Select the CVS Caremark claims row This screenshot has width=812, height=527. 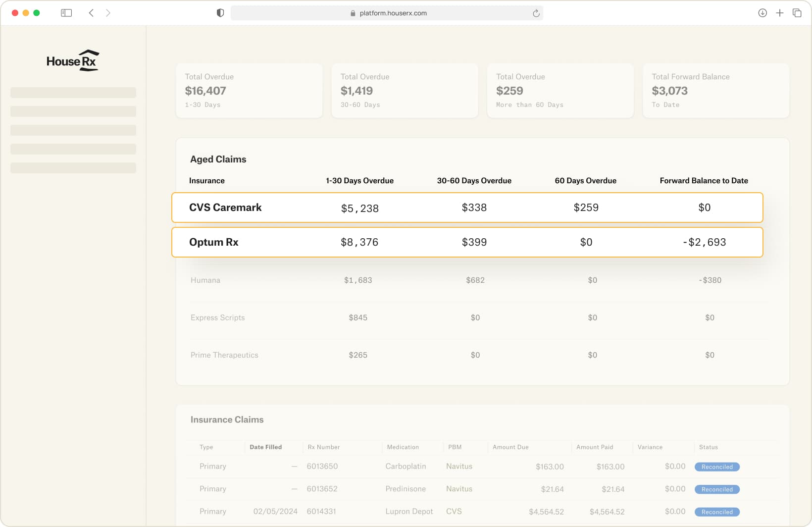(x=467, y=208)
